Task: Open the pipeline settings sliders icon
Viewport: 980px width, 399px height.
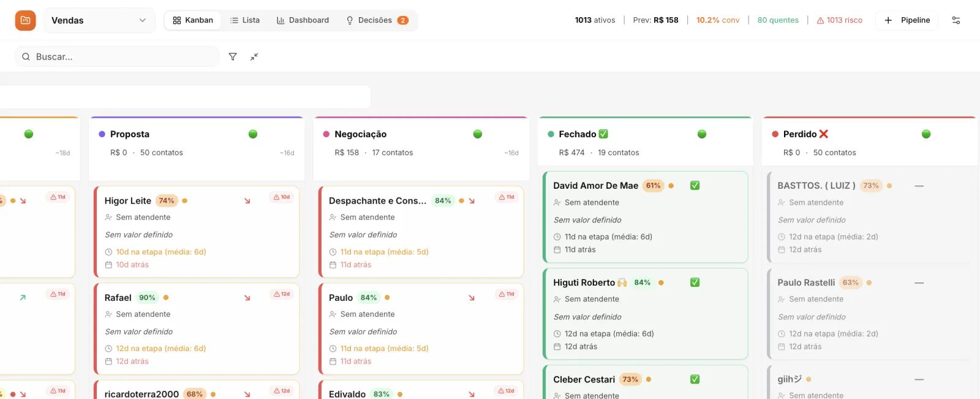Action: point(956,20)
